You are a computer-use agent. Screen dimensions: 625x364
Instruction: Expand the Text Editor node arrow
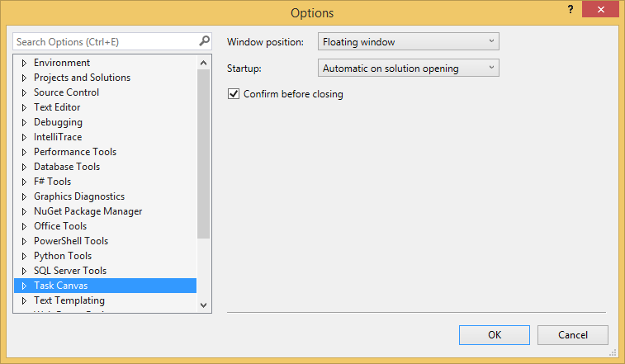[x=24, y=107]
